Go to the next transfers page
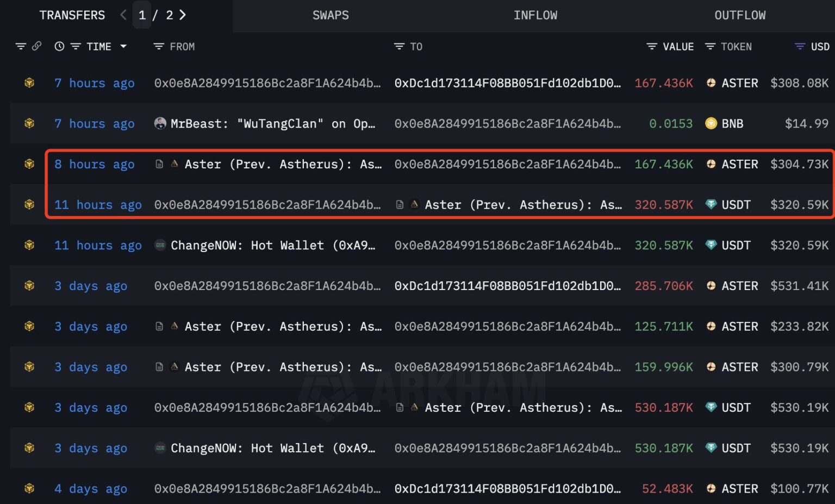Image resolution: width=835 pixels, height=504 pixels. pos(183,15)
